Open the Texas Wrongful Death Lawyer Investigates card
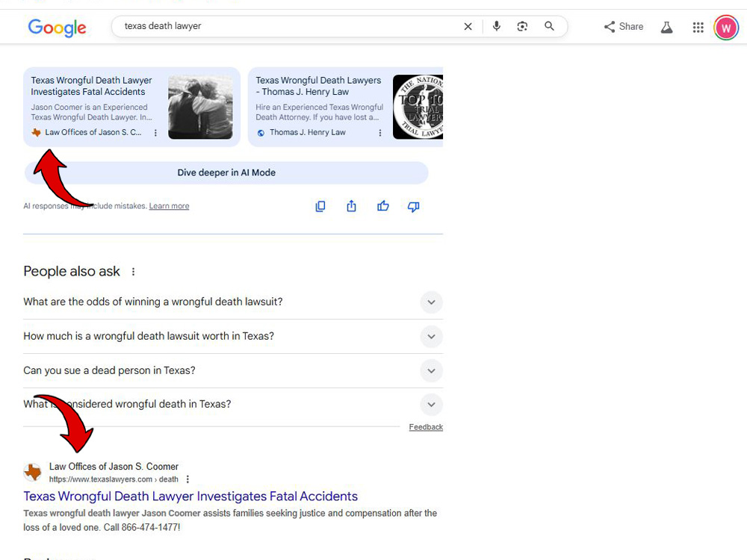 point(132,107)
